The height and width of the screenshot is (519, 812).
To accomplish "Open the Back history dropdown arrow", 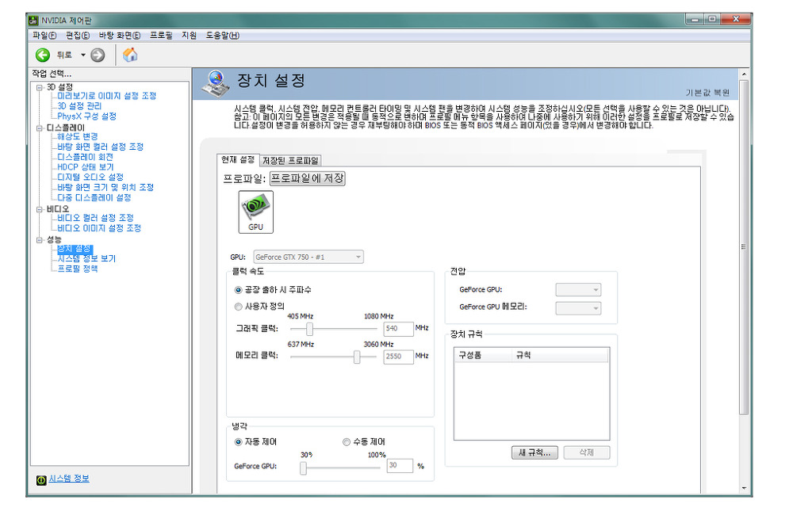I will 82,55.
